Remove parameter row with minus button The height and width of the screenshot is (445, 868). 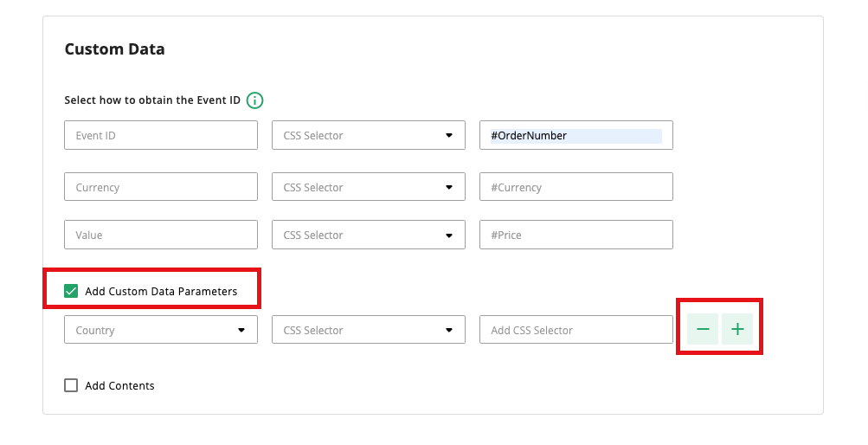703,329
